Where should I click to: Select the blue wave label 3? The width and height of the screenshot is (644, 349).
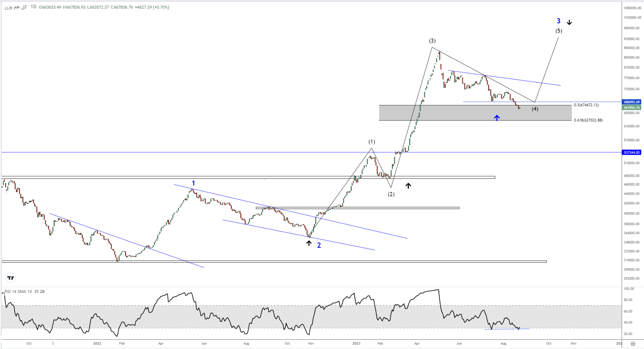tap(558, 21)
